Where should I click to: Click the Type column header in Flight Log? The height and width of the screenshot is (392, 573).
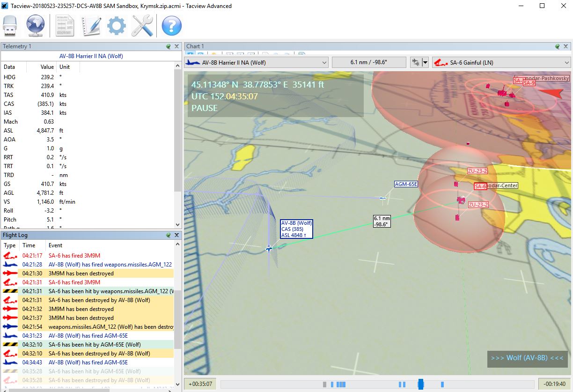10,245
